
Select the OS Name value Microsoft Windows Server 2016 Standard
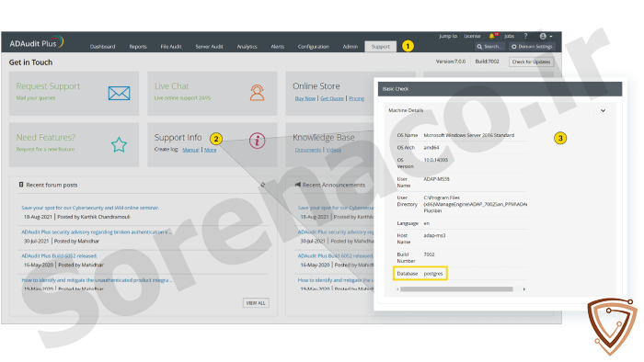(x=468, y=135)
